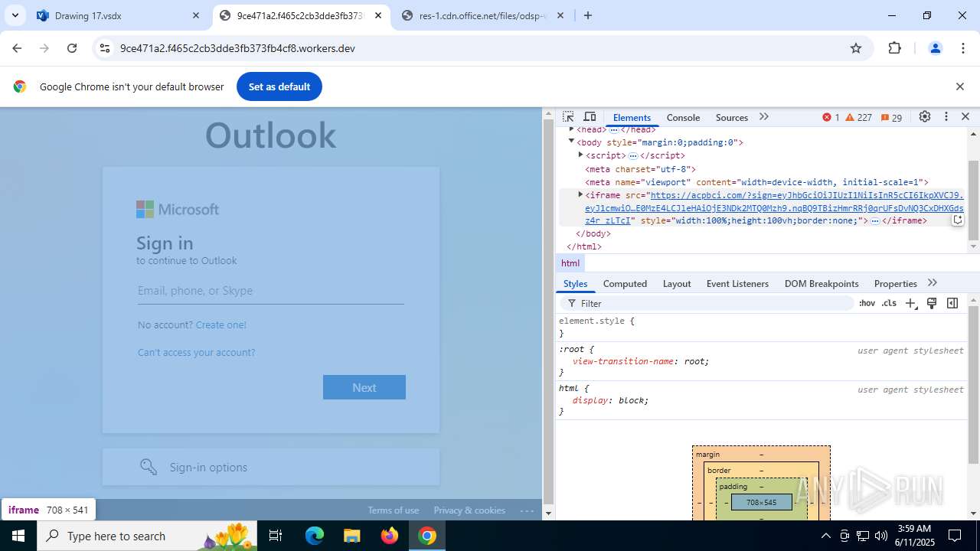Dismiss the default browser infobar
This screenshot has width=980, height=551.
(x=959, y=86)
